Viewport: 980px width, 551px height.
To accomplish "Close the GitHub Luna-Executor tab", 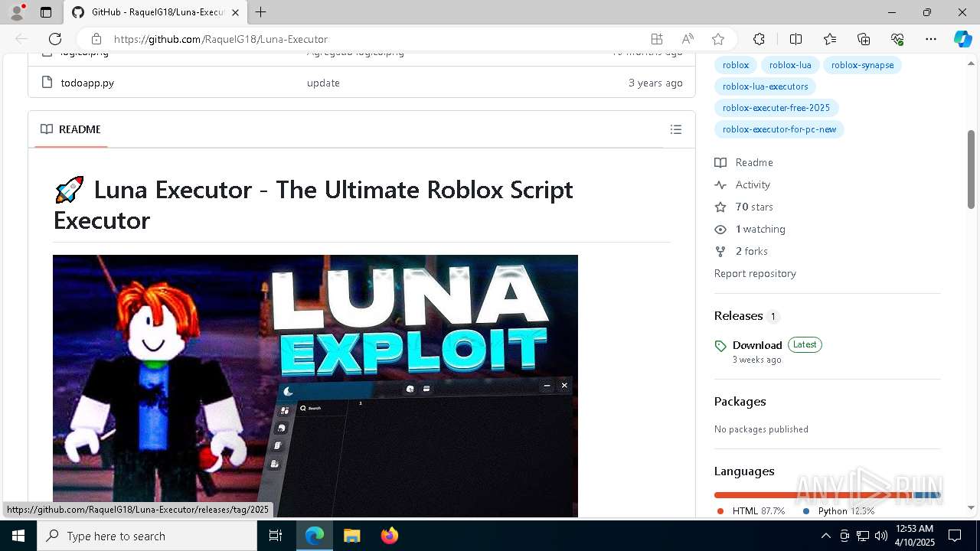I will coord(235,12).
